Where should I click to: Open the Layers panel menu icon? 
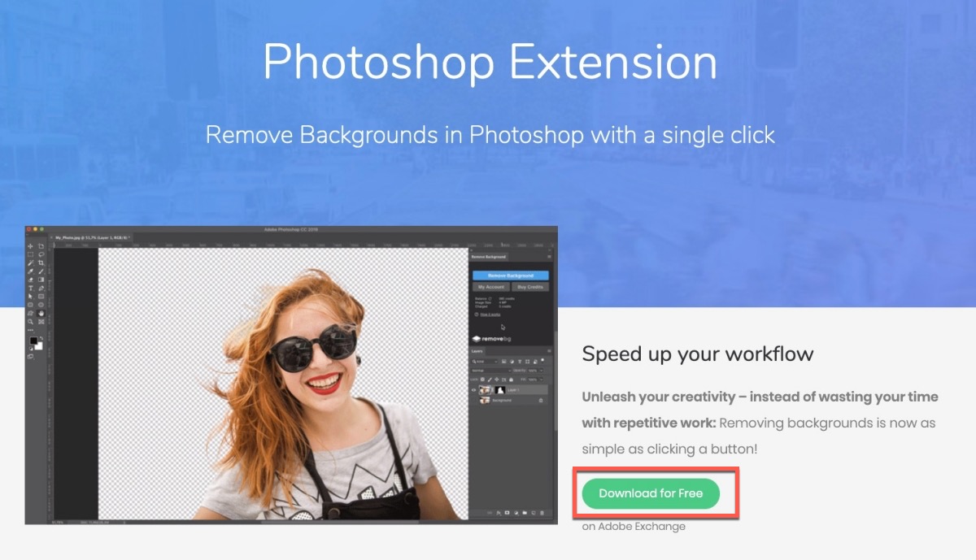pyautogui.click(x=549, y=351)
